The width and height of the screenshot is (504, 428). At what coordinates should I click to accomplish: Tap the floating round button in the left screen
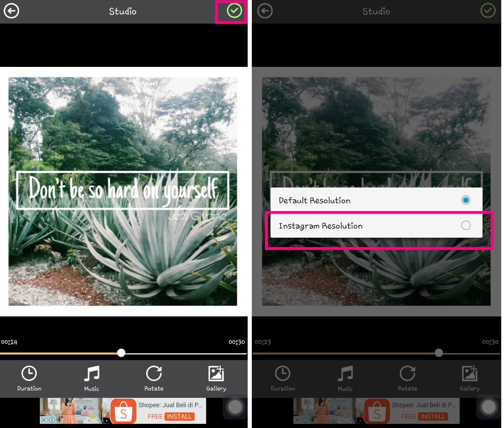(x=235, y=407)
